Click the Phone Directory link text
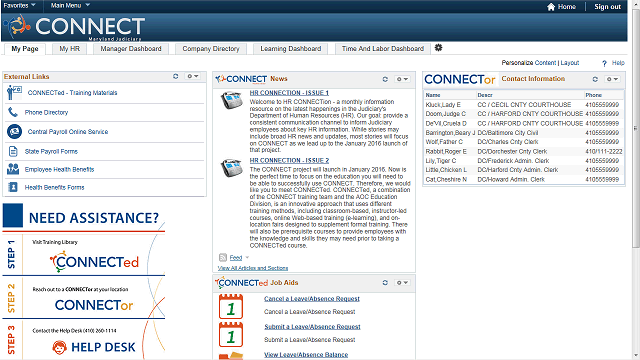640x360 pixels. pyautogui.click(x=47, y=112)
